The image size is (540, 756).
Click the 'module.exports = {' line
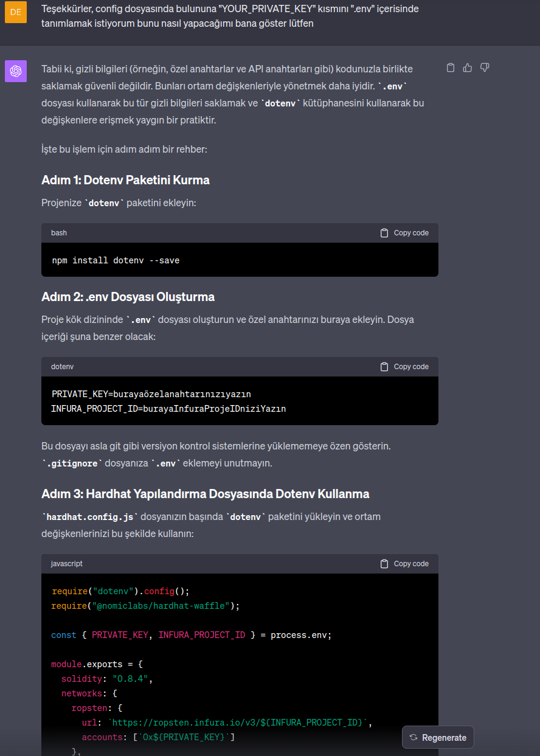click(x=97, y=664)
